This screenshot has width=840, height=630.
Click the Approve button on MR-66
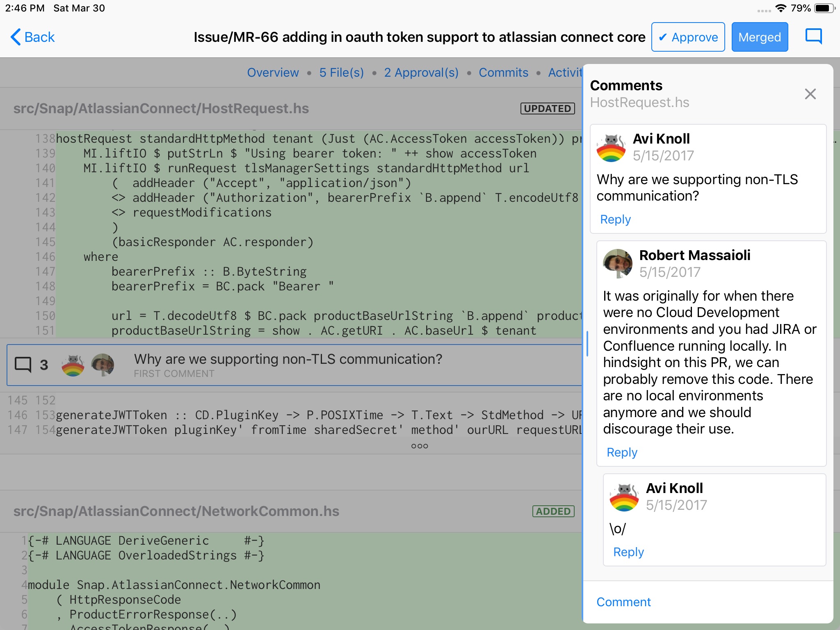point(687,37)
